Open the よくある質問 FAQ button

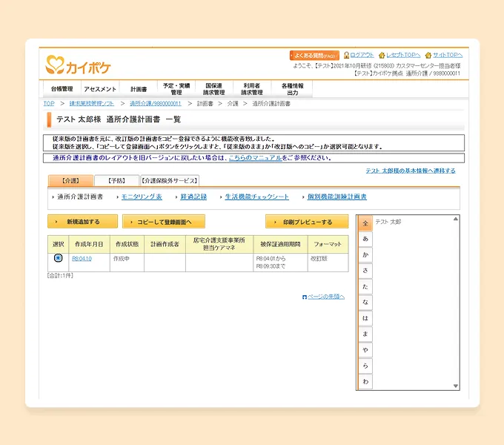[x=314, y=56]
